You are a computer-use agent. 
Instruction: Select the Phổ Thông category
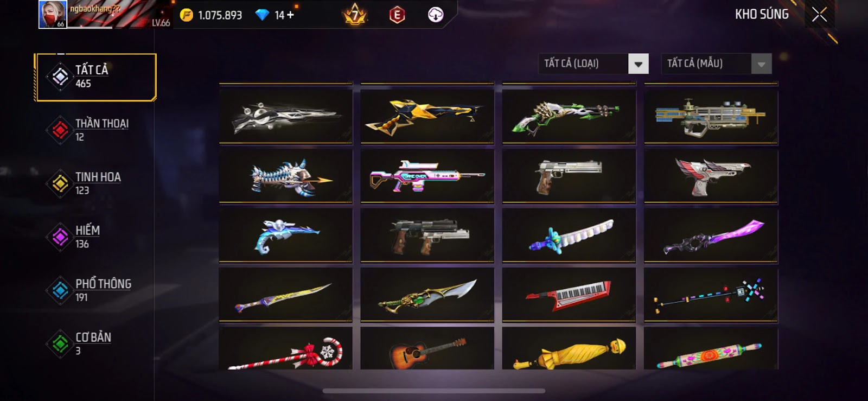(x=95, y=290)
